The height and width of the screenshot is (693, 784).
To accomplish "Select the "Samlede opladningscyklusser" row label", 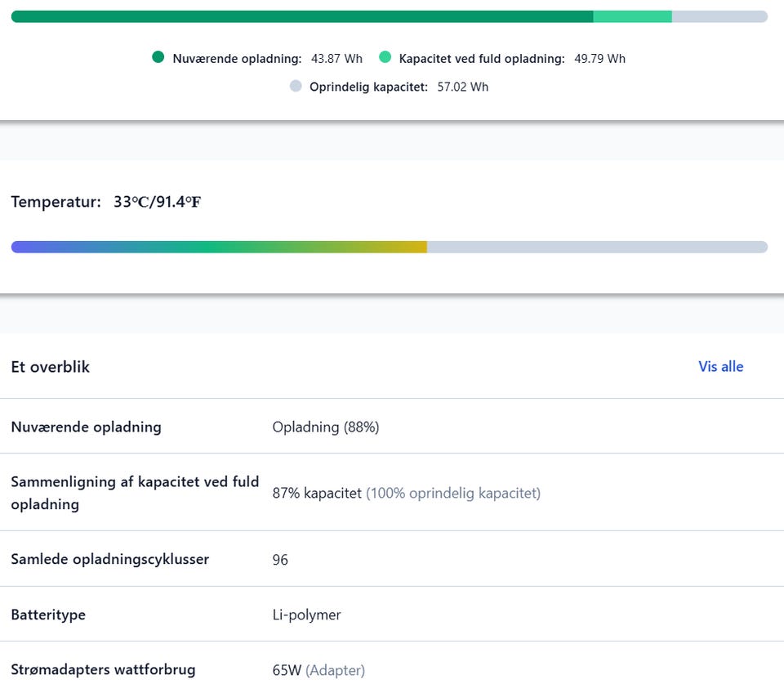I will click(x=109, y=559).
